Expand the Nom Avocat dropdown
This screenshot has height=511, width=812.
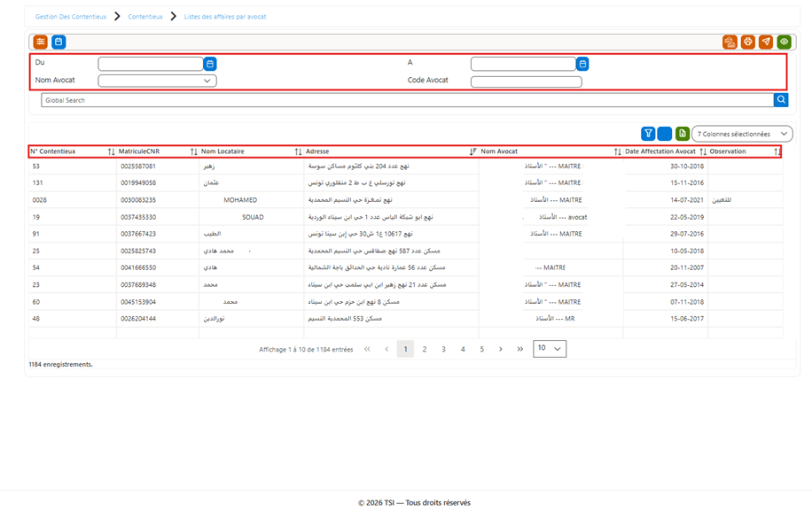pos(158,81)
